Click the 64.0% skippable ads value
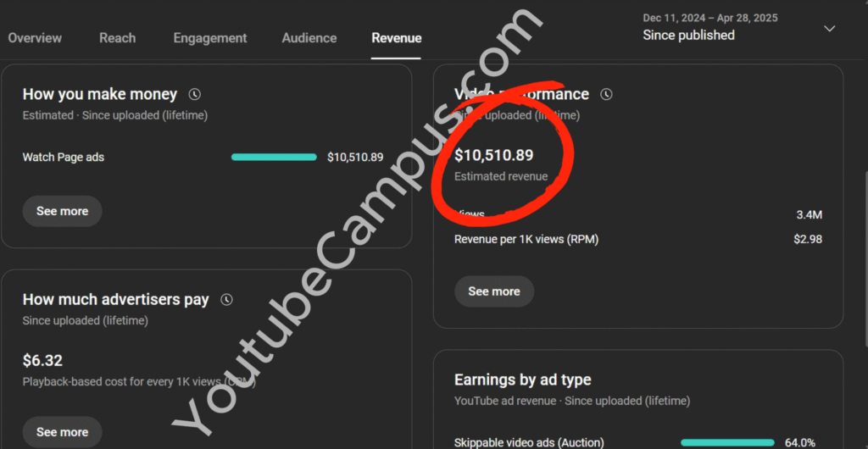This screenshot has height=449, width=868. tap(800, 442)
